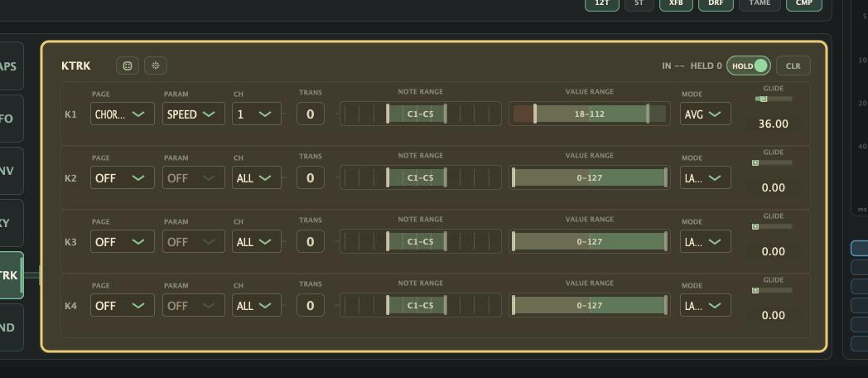Toggle the HOLD switch off
Image resolution: width=868 pixels, height=378 pixels.
[x=749, y=66]
